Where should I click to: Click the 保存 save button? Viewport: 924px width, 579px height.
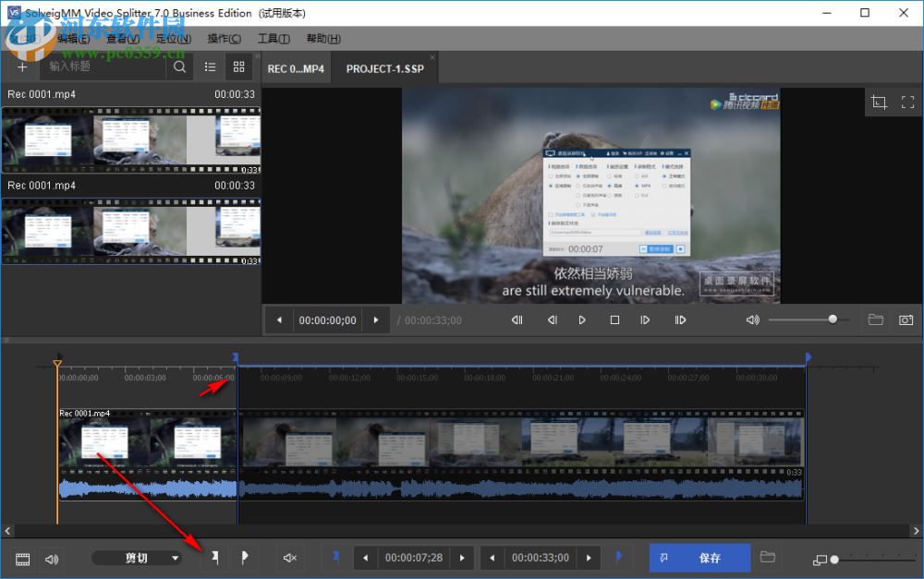699,558
